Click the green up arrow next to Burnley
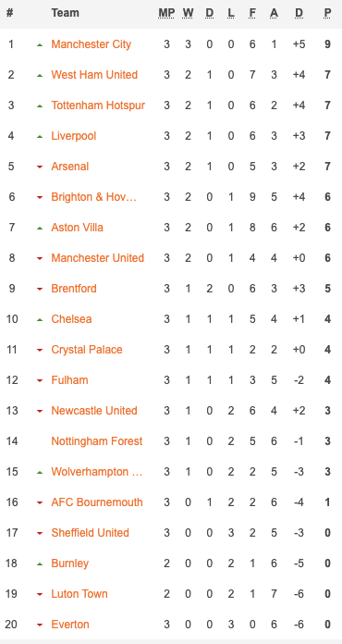The image size is (342, 644). [x=40, y=563]
